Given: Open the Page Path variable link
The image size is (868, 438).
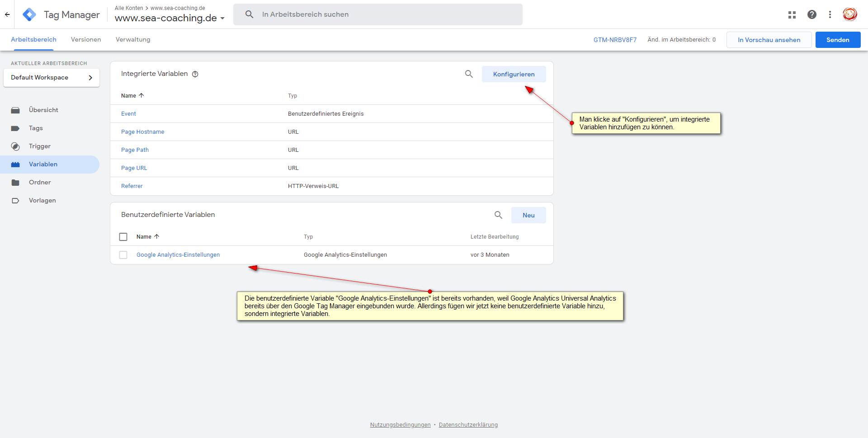Looking at the screenshot, I should pos(135,150).
